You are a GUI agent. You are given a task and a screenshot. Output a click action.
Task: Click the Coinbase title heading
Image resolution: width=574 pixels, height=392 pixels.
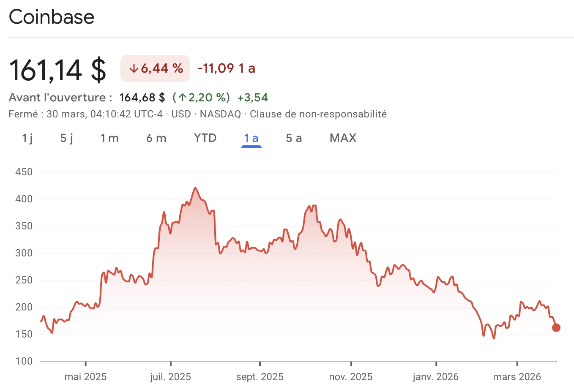click(51, 17)
